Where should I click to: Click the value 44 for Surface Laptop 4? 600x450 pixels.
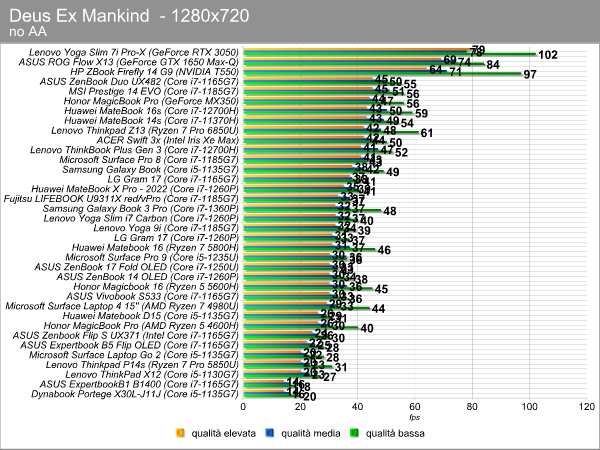click(x=378, y=309)
